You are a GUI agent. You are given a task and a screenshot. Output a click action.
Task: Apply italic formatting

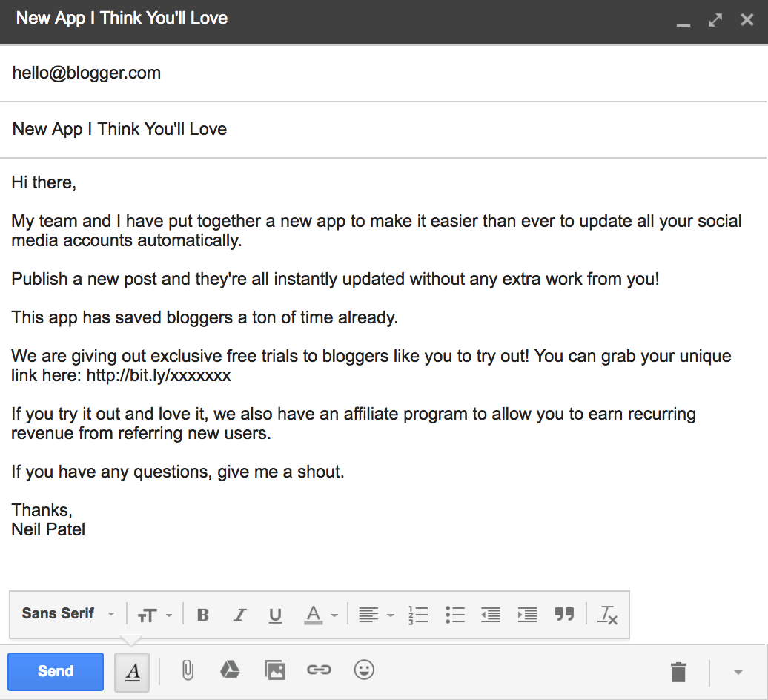pyautogui.click(x=239, y=614)
